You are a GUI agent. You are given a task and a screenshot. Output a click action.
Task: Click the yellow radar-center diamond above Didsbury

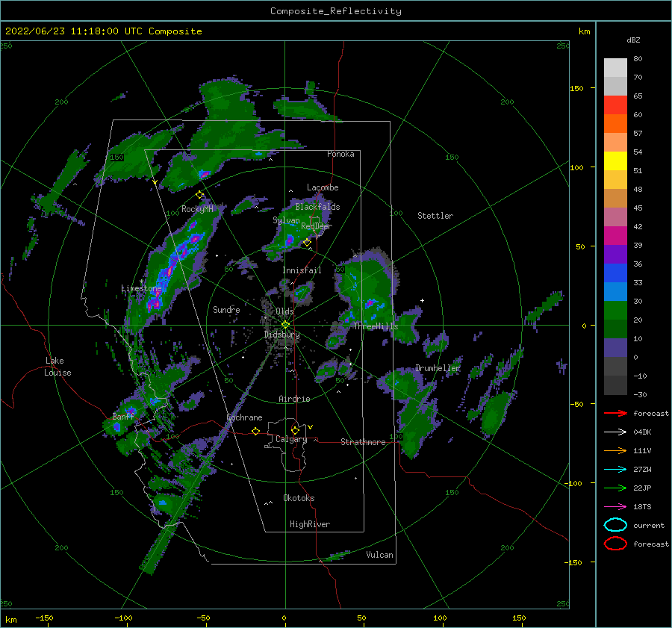coord(285,325)
